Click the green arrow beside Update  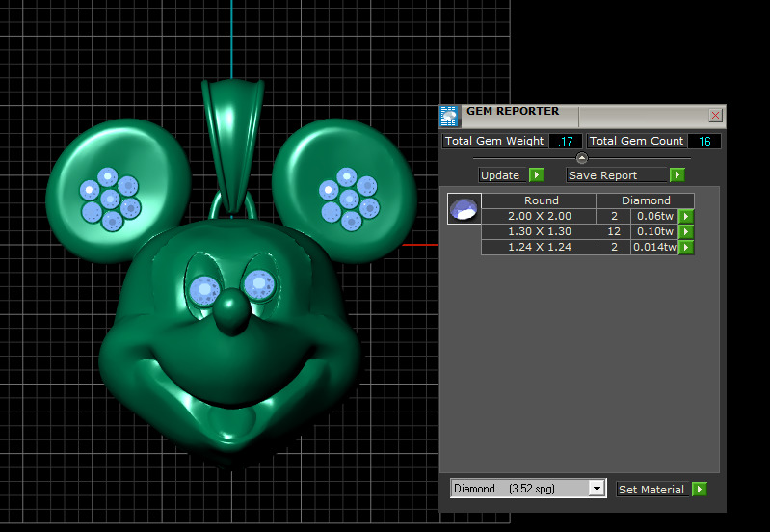[536, 174]
